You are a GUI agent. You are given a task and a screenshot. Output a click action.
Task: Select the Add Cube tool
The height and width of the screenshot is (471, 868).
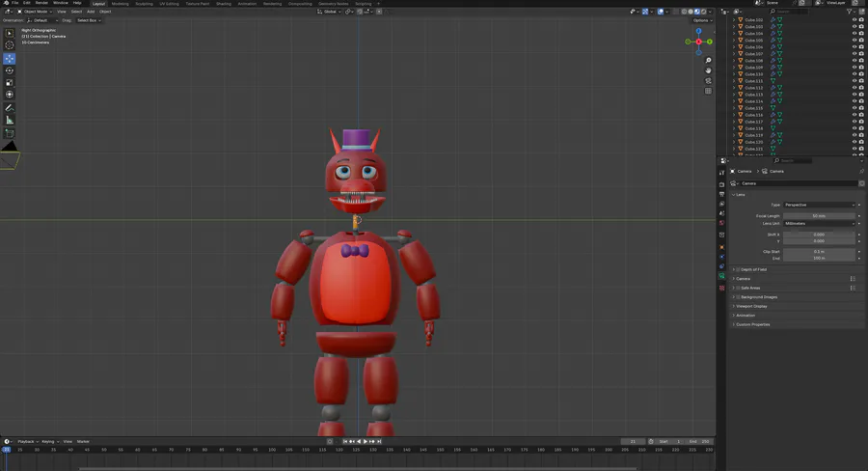click(10, 133)
